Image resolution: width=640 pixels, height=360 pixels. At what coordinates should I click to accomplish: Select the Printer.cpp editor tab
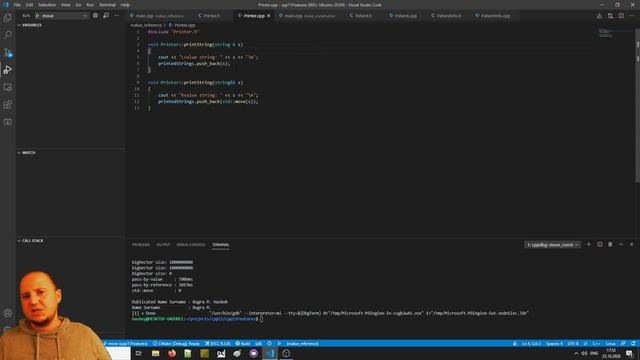(253, 16)
